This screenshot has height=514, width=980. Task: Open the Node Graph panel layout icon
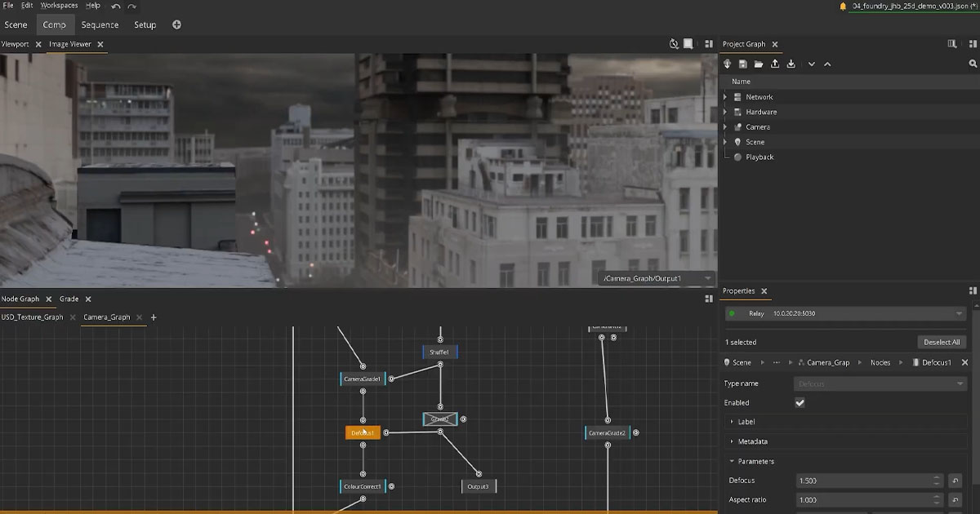pyautogui.click(x=708, y=299)
